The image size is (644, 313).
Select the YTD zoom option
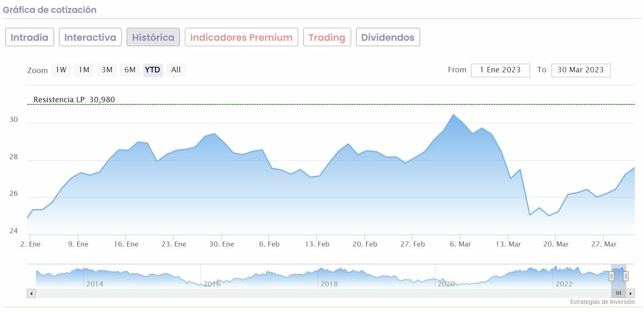click(x=152, y=70)
